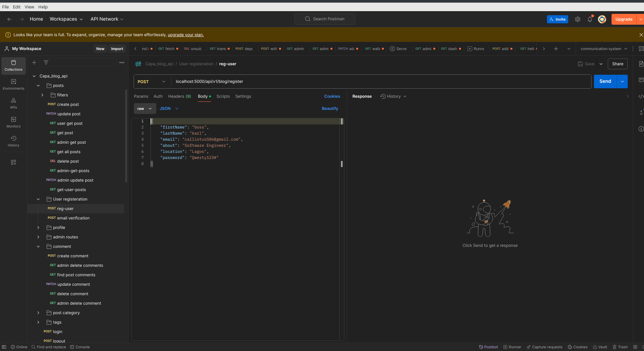644x351 pixels.
Task: Expand the profile folder
Action: (38, 228)
